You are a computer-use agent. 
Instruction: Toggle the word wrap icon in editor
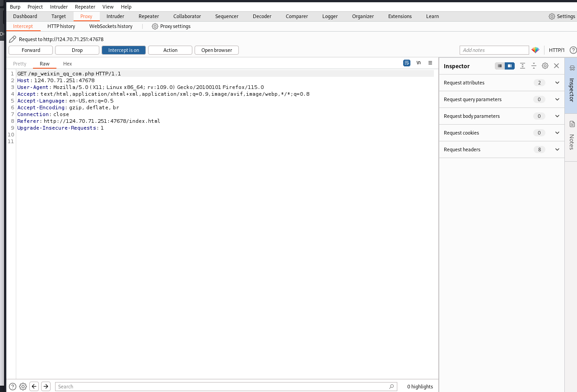coord(407,63)
